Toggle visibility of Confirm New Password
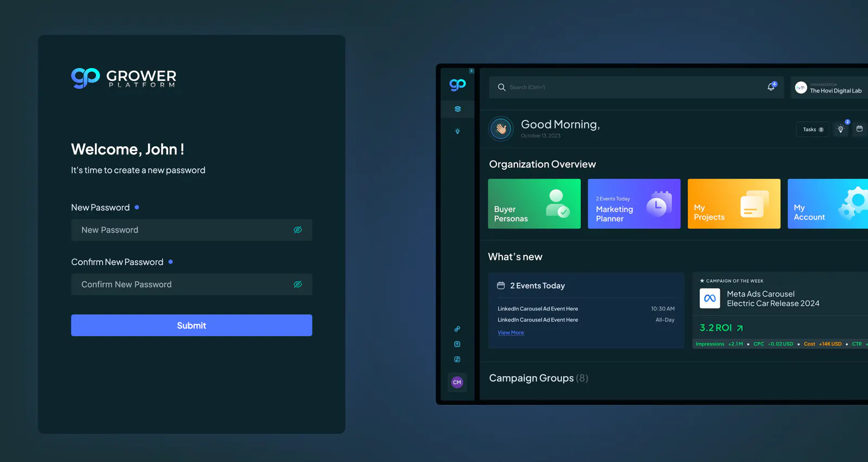Image resolution: width=868 pixels, height=462 pixels. [298, 284]
